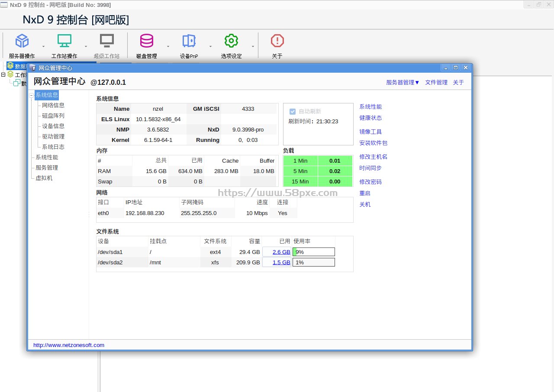The height and width of the screenshot is (392, 554).
Task: Click the 工作站操作 monitor icon
Action: [x=64, y=41]
